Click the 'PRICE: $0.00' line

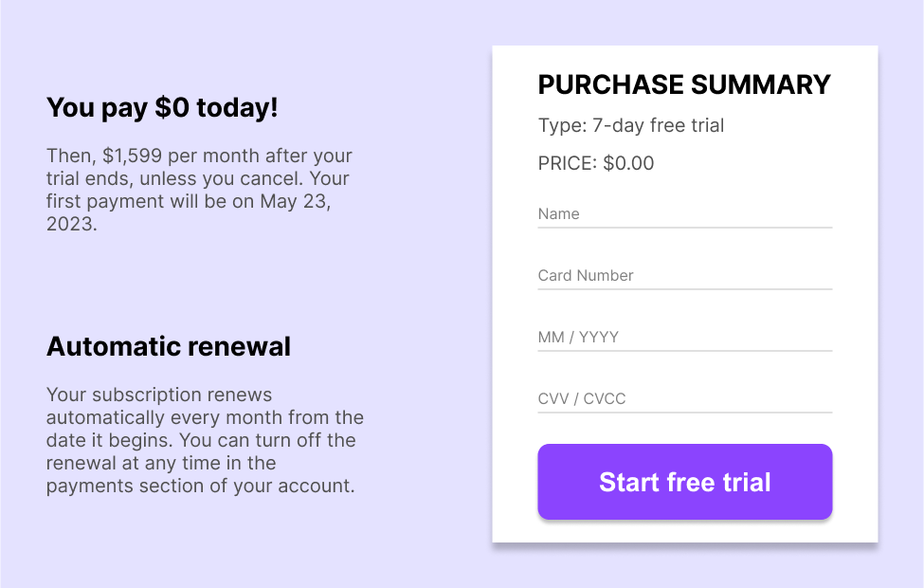(596, 163)
